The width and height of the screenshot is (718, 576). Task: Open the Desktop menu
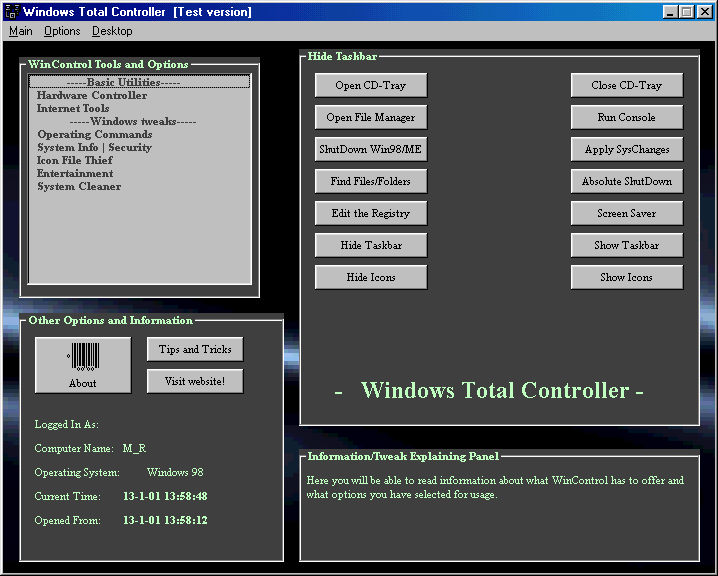coord(112,31)
